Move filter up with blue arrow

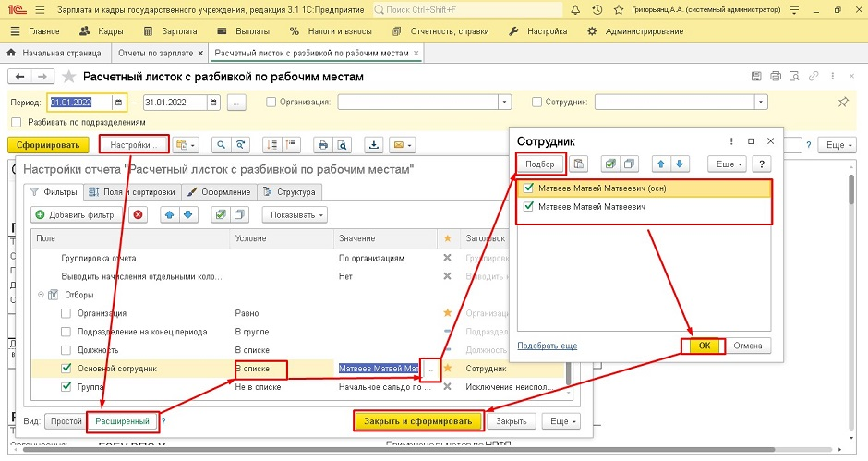169,214
